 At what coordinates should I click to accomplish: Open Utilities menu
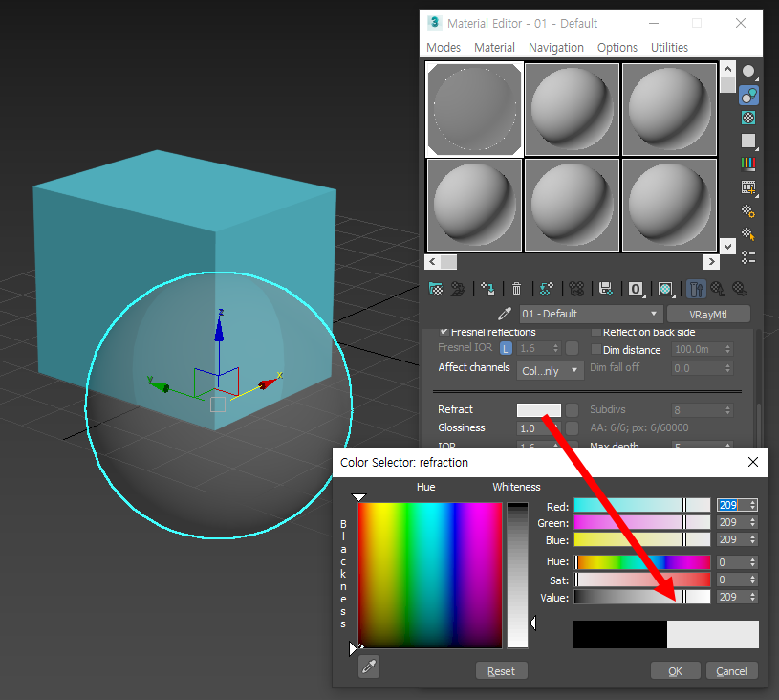tap(669, 47)
